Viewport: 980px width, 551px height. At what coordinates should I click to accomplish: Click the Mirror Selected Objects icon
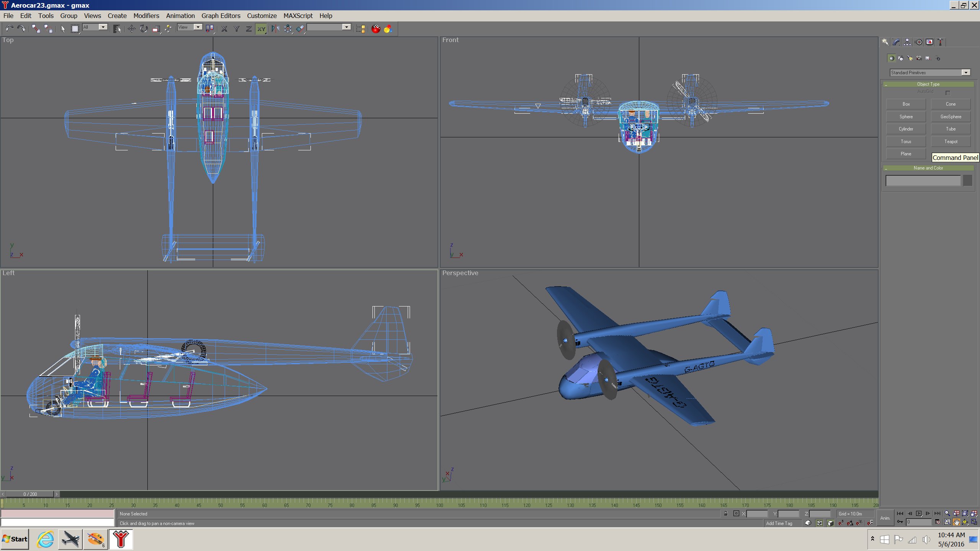(x=275, y=29)
